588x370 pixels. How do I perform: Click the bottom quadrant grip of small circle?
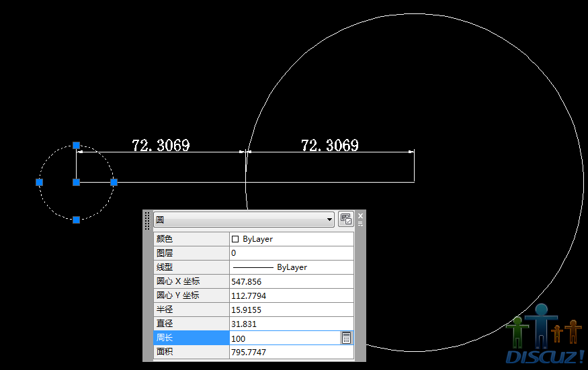76,220
